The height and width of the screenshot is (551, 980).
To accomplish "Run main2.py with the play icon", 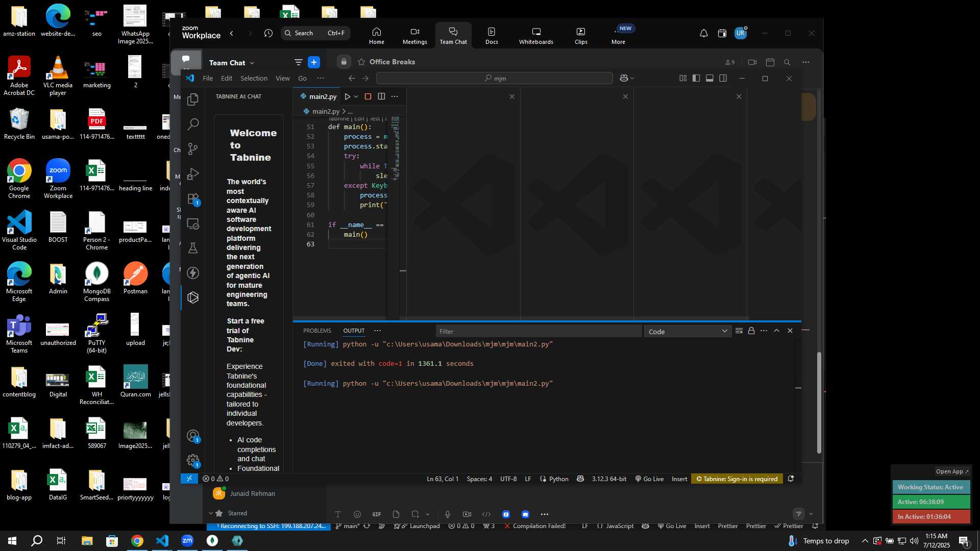I will click(347, 96).
